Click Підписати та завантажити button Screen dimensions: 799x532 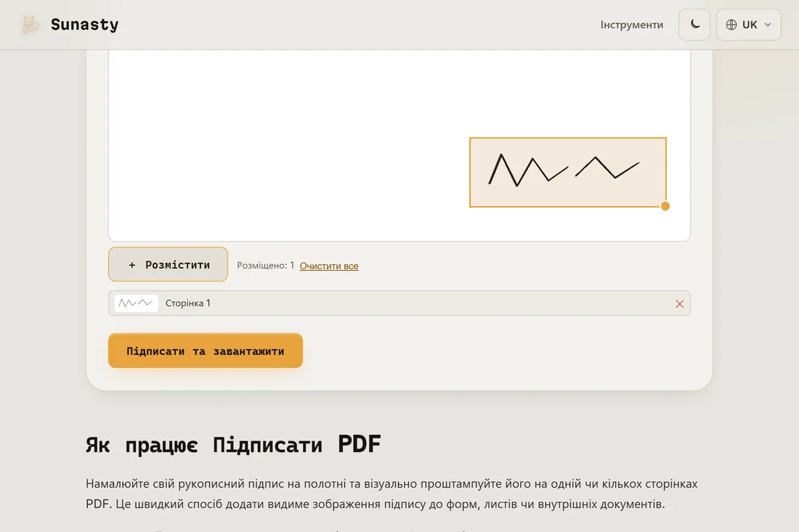[x=206, y=351]
